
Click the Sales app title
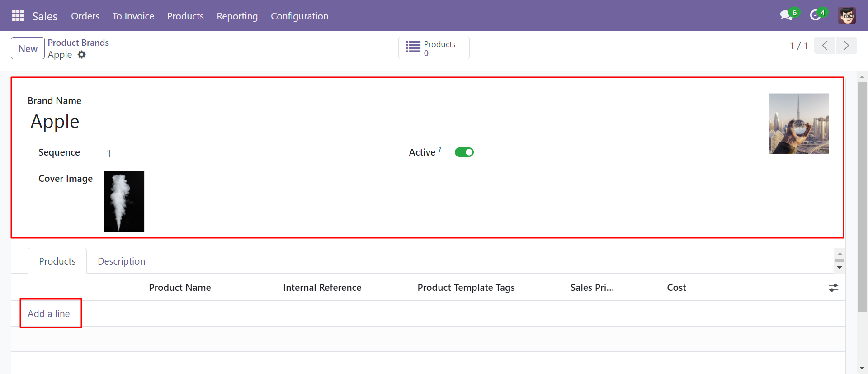click(x=45, y=16)
